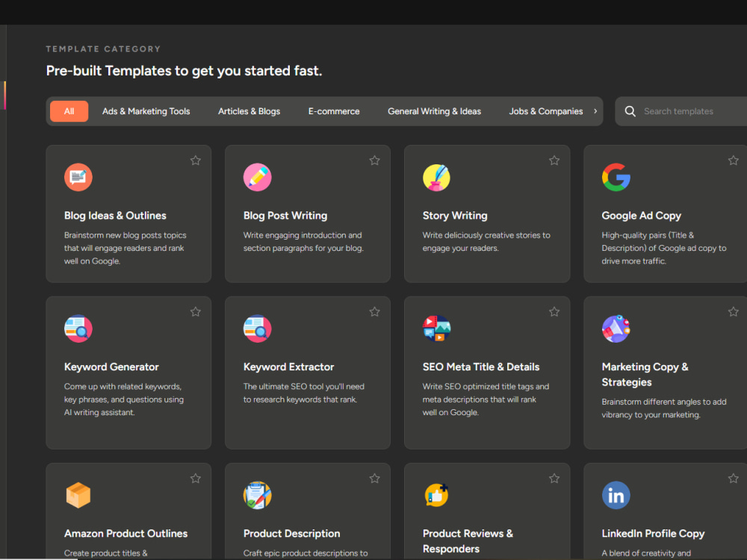
Task: Open the Keyword Generator magnifier icon
Action: point(78,329)
